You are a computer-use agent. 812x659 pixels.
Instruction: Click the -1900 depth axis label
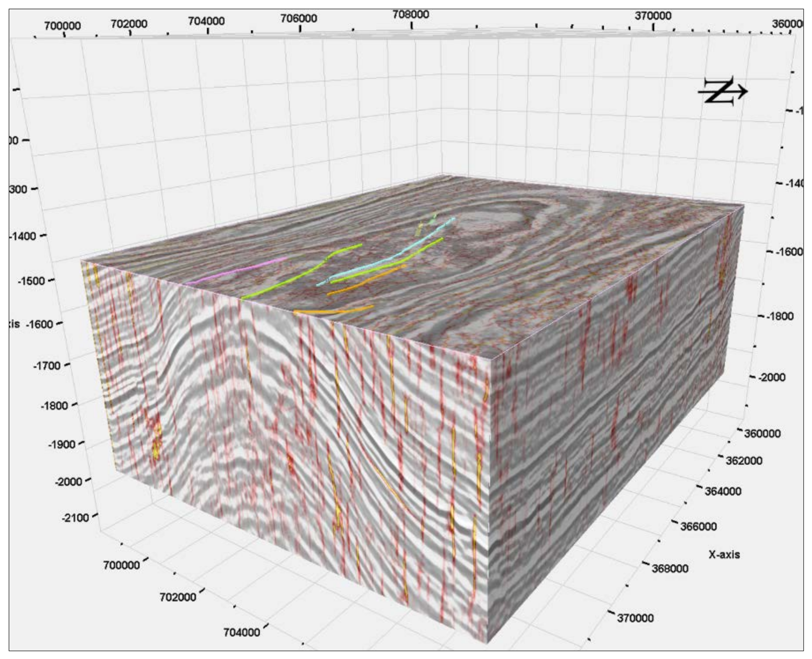(62, 444)
